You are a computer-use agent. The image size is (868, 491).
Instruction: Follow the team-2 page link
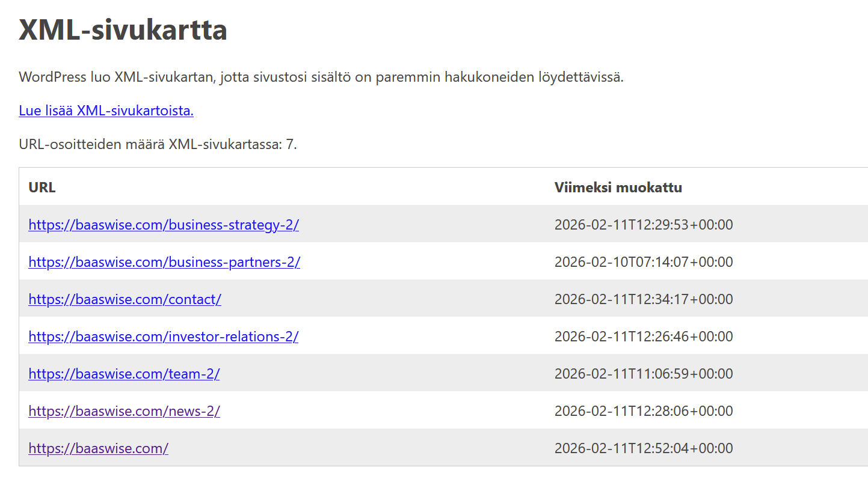coord(124,374)
